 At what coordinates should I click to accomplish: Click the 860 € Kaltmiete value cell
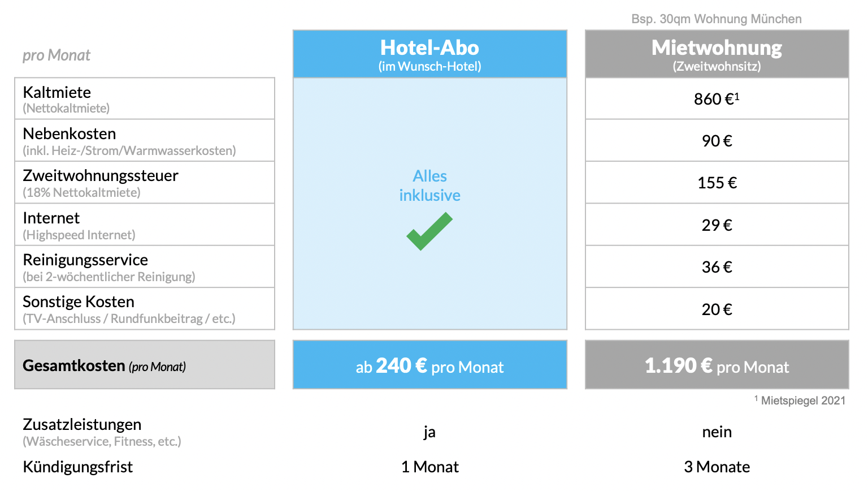[717, 98]
